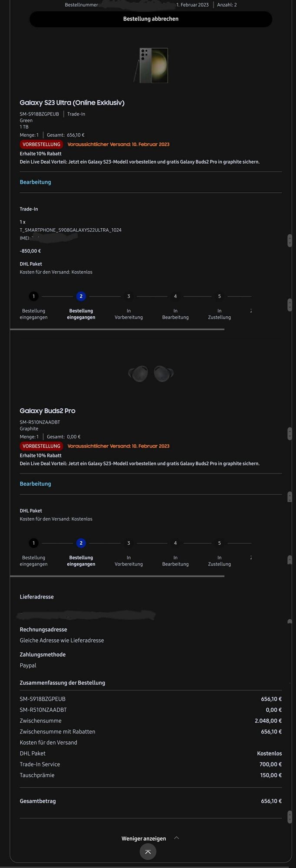The image size is (296, 868).
Task: Click the red VORBESTELLUNG badge for S23 Ultra
Action: coord(41,145)
